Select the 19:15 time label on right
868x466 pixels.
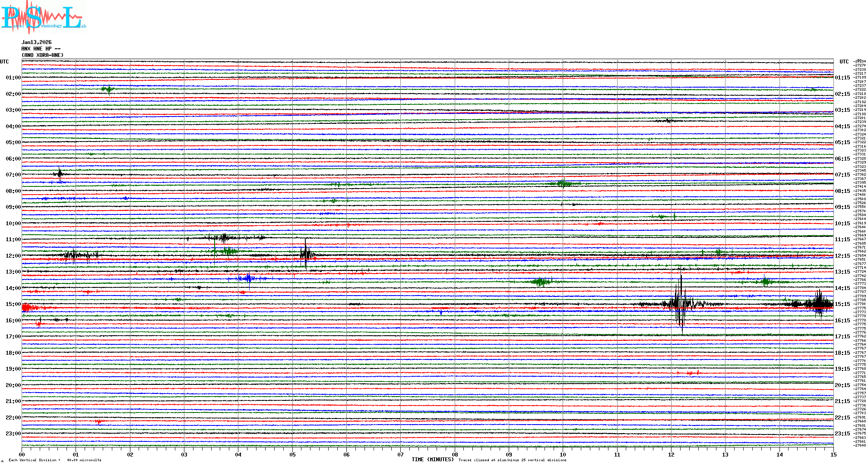(842, 369)
